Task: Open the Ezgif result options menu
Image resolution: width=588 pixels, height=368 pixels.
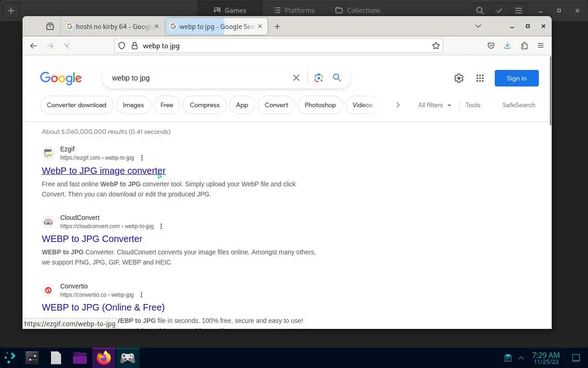Action: (x=142, y=158)
